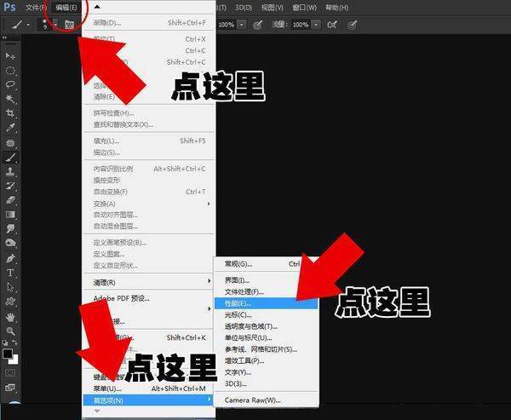Select the Move tool
This screenshot has height=420, width=511.
(x=11, y=55)
